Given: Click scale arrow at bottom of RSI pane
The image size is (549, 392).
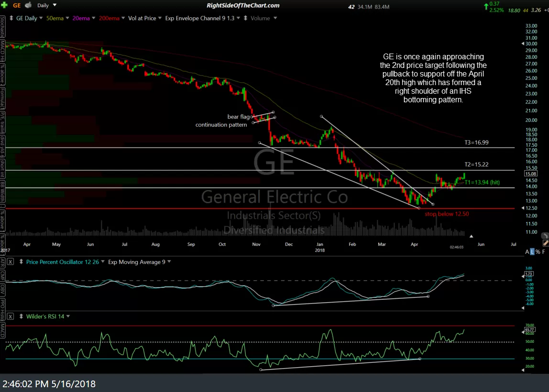Looking at the screenshot, I should (x=523, y=370).
